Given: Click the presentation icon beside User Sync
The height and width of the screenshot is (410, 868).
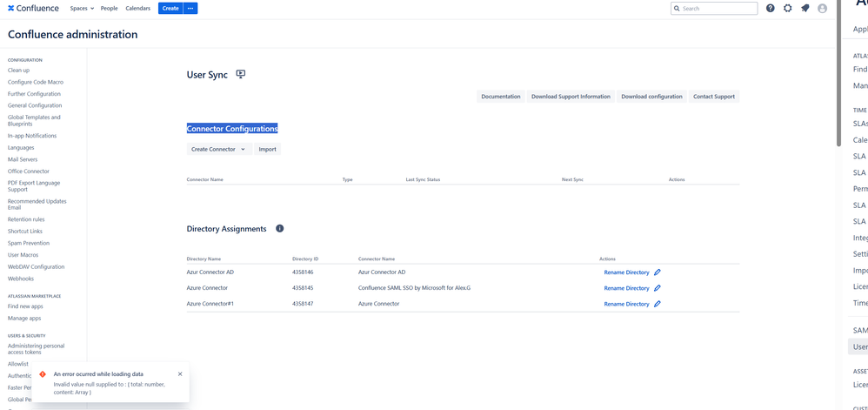Looking at the screenshot, I should click(x=240, y=74).
